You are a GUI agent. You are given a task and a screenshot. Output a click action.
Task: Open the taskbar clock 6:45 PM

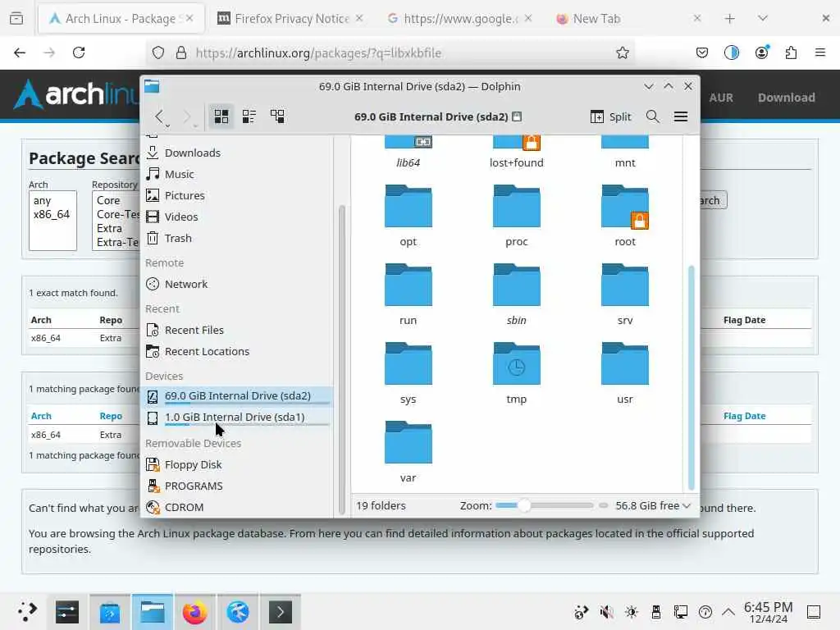click(768, 612)
